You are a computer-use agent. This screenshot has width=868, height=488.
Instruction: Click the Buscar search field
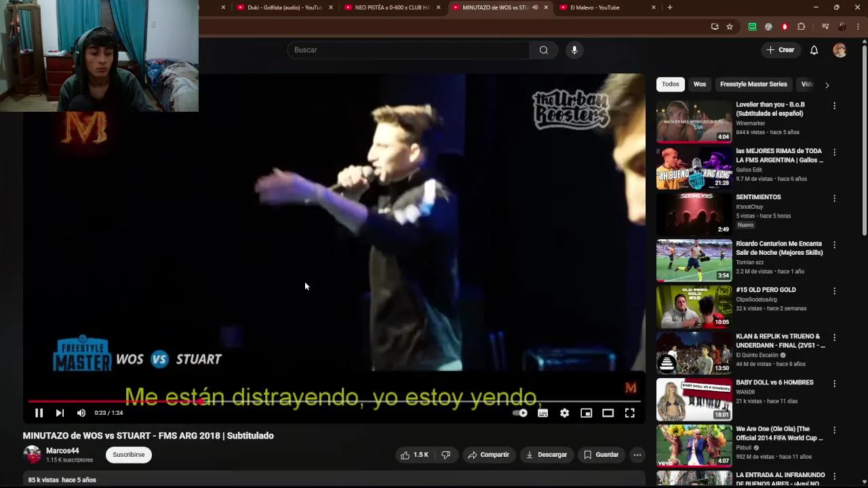[x=408, y=50]
